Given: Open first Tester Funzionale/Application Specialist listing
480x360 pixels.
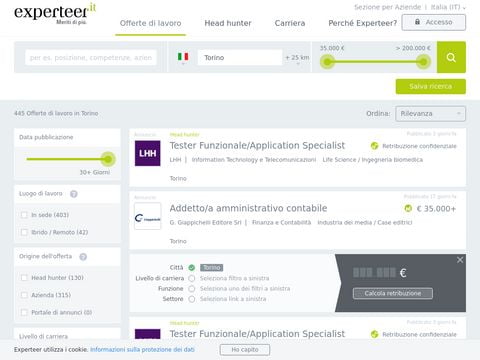Looking at the screenshot, I should [257, 146].
